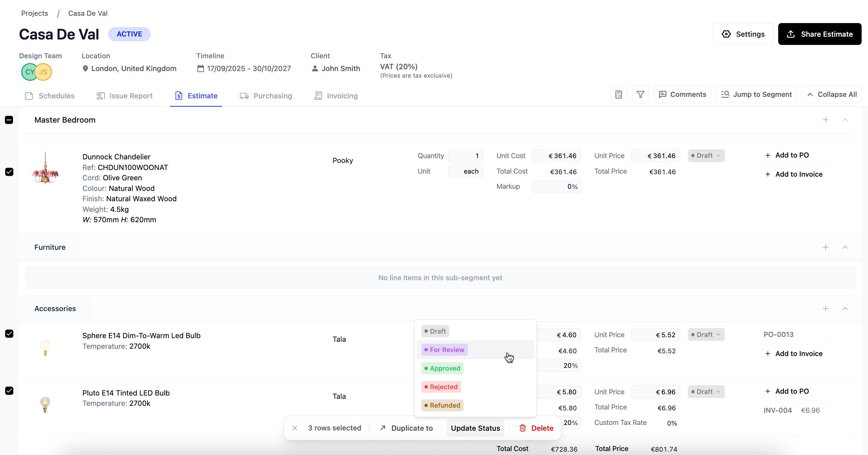Viewport: 868px width, 455px height.
Task: Uncheck the Sphere E14 bulb row checkbox
Action: coord(9,334)
